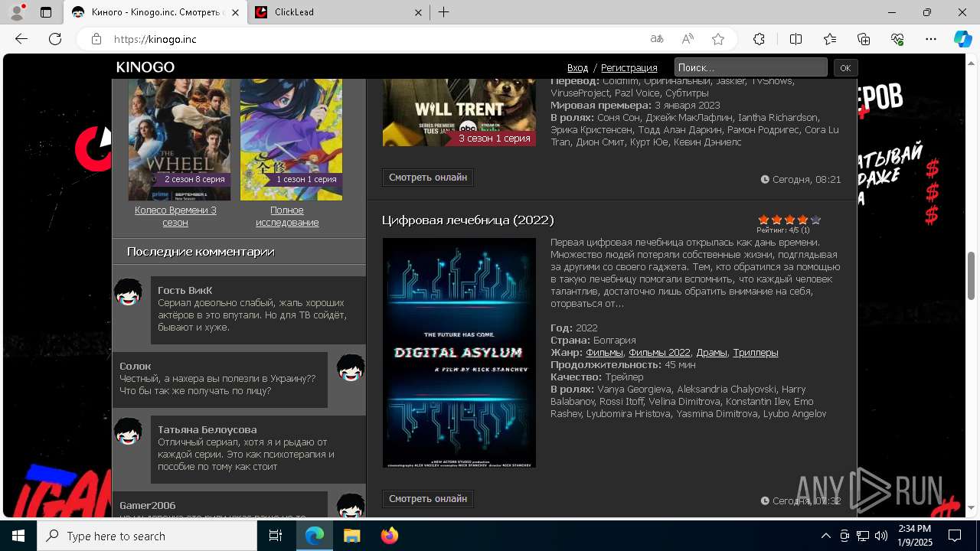Click Смотреть онлайн under Will Trent
Image resolution: width=980 pixels, height=551 pixels.
click(428, 178)
